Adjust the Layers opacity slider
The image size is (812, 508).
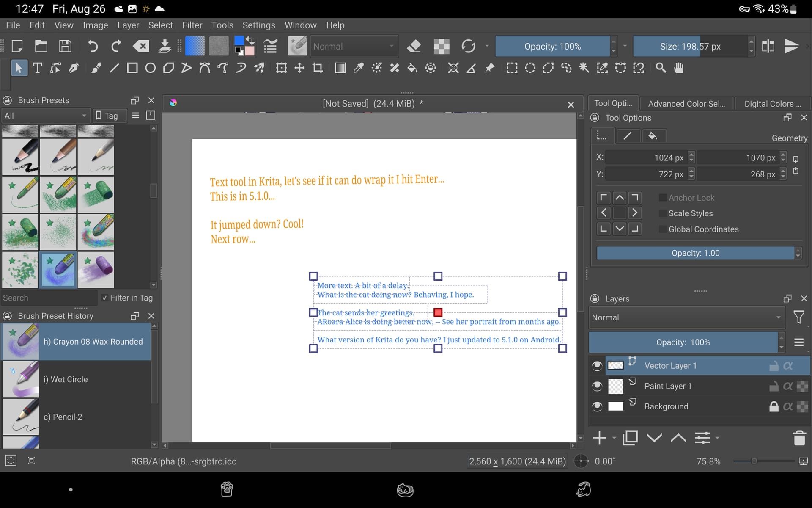[683, 342]
